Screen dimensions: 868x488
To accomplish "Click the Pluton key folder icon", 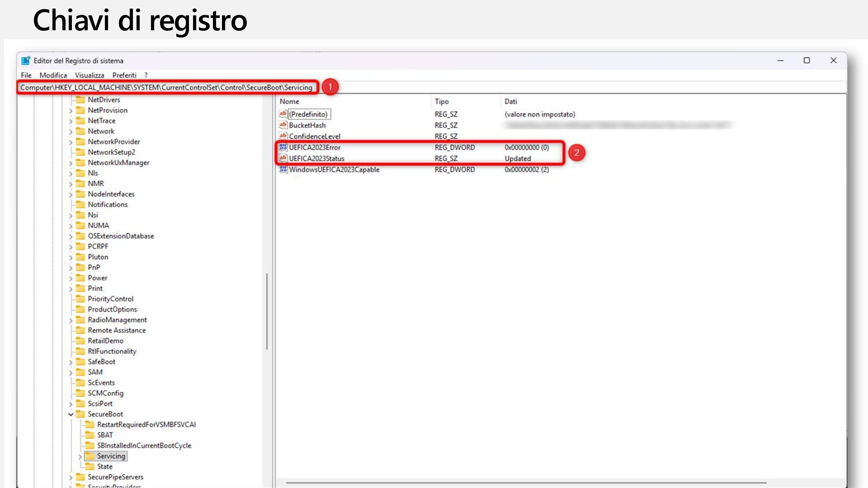I will click(80, 257).
